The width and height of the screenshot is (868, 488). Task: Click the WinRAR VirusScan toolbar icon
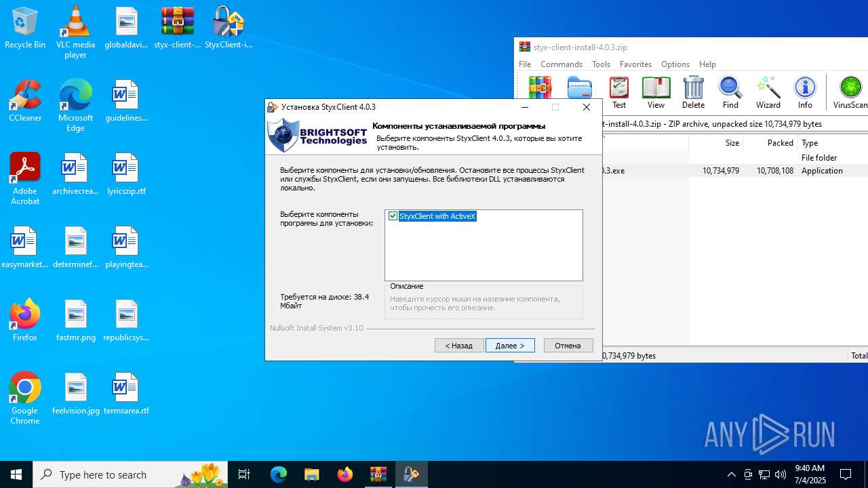click(x=850, y=93)
